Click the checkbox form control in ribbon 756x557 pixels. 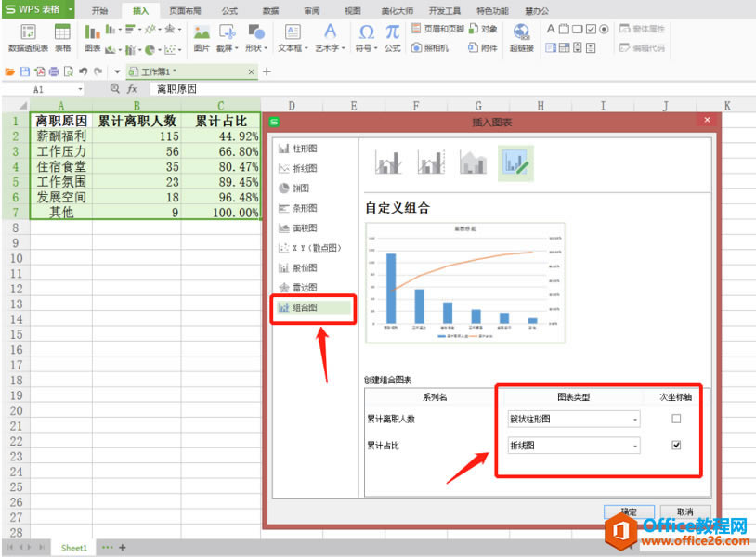point(591,30)
